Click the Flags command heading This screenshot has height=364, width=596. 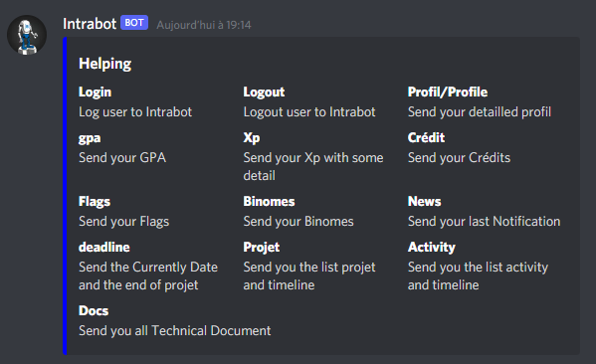click(x=95, y=201)
